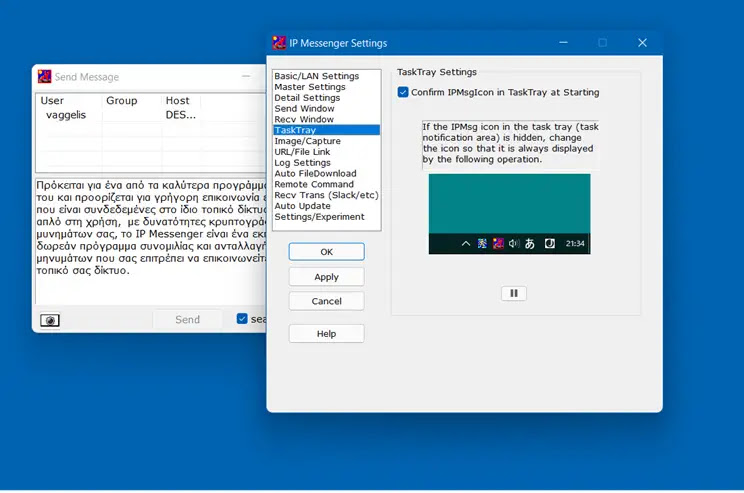Click the Apply button
This screenshot has height=493, width=744.
[326, 277]
